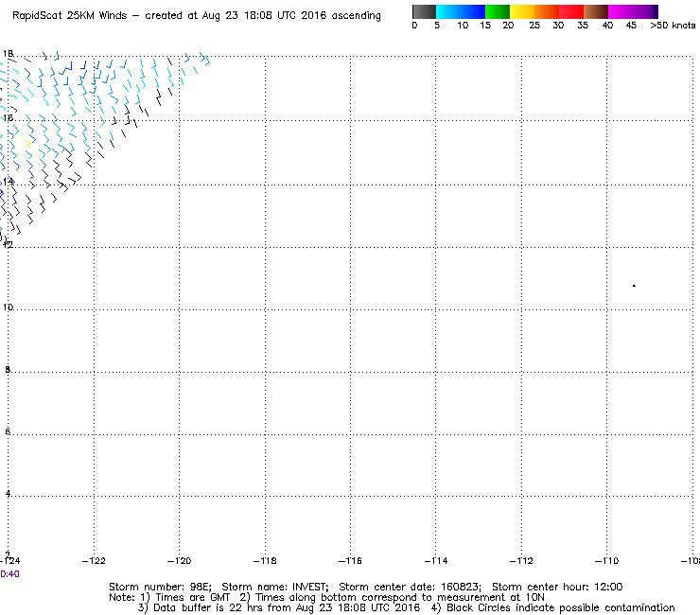Click the small black dot near -110 longitude

[x=634, y=286]
